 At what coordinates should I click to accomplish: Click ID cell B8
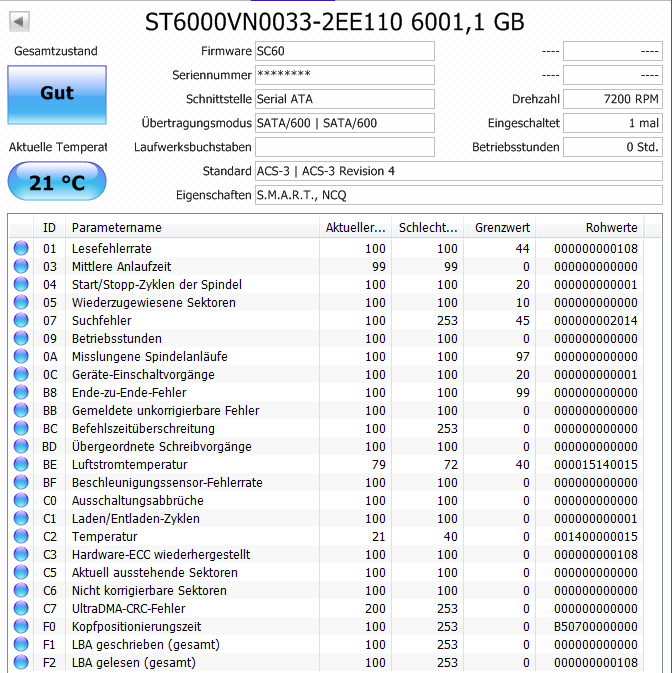coord(50,393)
